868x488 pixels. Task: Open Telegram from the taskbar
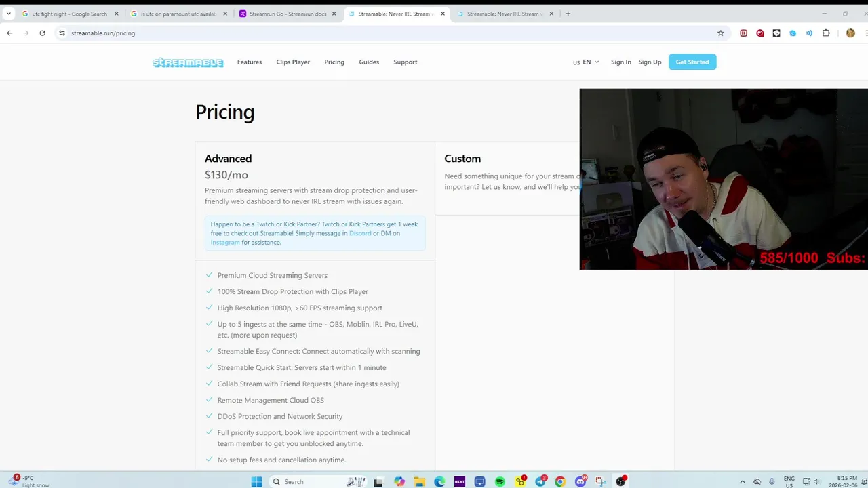(x=540, y=481)
